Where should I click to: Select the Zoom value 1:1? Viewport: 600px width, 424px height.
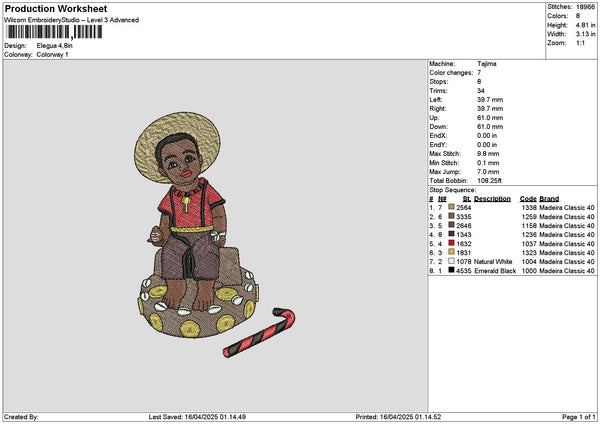pyautogui.click(x=580, y=43)
